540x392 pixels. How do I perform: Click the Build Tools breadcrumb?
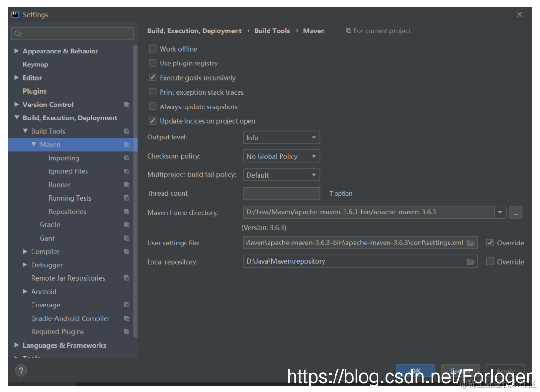click(x=272, y=31)
